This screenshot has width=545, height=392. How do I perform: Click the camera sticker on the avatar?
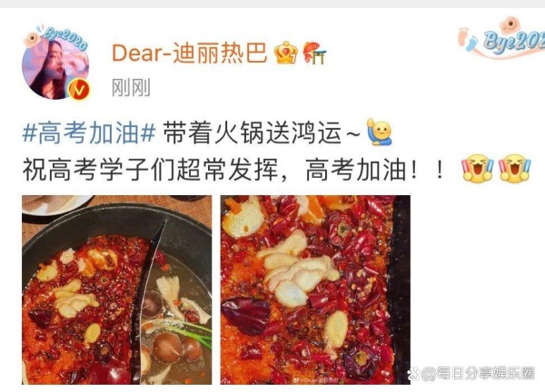click(32, 38)
